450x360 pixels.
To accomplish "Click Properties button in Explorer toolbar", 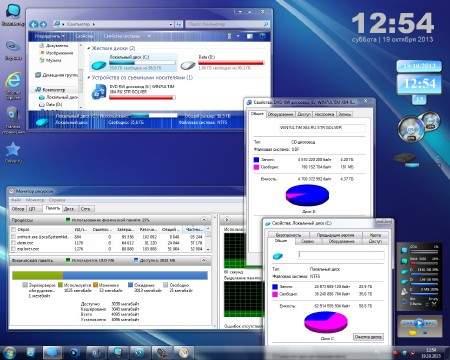I will coord(84,36).
